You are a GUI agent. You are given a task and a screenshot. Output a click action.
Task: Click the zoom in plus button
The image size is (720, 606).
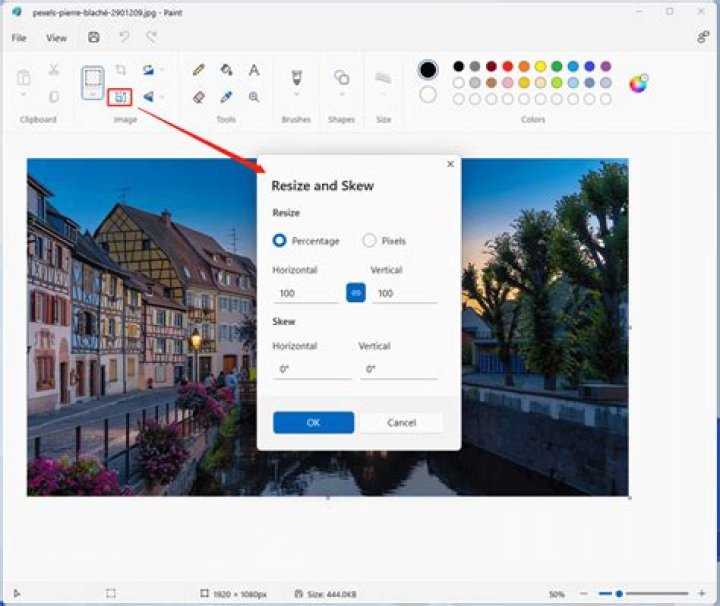point(702,594)
